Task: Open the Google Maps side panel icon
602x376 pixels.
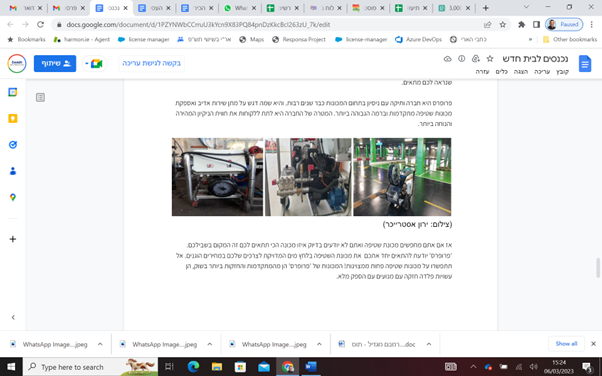Action: [13, 197]
